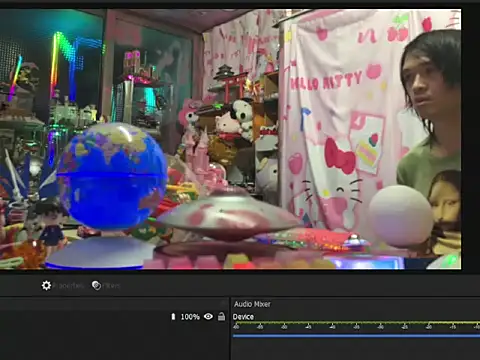Toggle the source lock icon
The image size is (480, 360).
pos(221,316)
